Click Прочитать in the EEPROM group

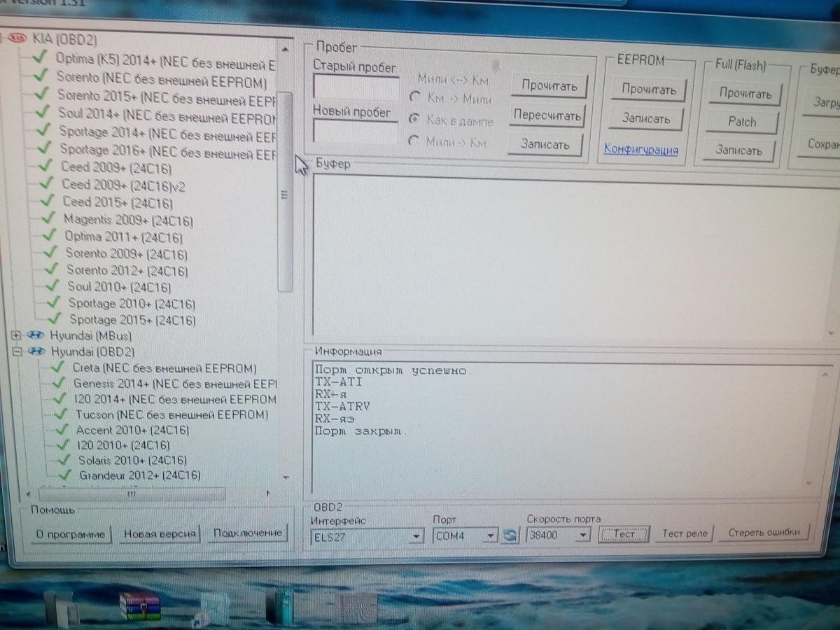pos(649,90)
